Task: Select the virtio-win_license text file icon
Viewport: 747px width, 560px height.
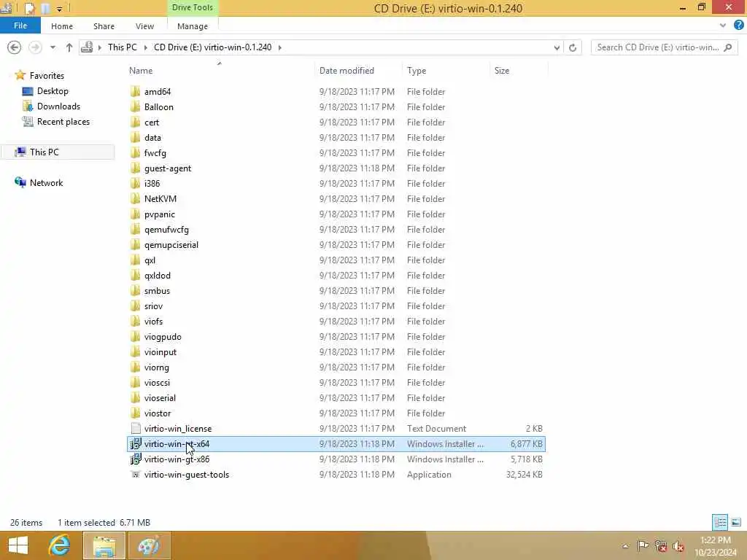Action: (x=135, y=428)
